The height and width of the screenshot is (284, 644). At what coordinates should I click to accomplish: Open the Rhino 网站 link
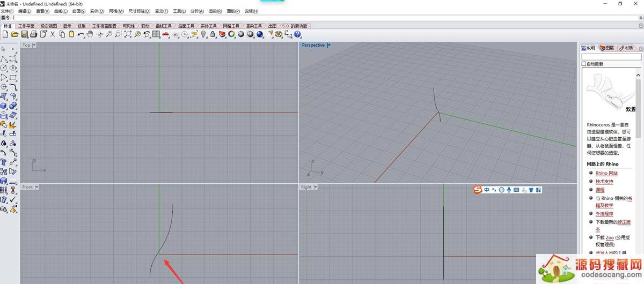point(606,173)
